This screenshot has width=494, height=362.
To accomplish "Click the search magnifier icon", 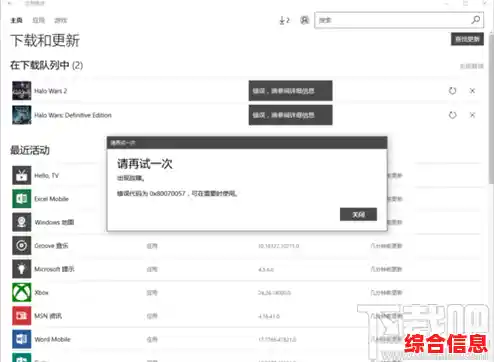I will tap(476, 20).
